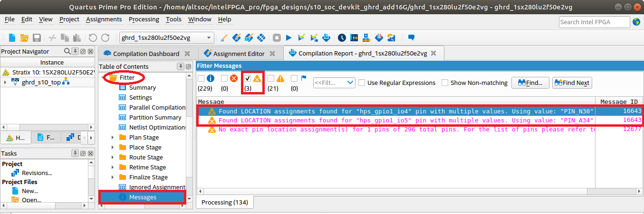Screen dimensions: 644x214
Task: Click the blue speech bubble toolbar icon
Action: click(412, 37)
